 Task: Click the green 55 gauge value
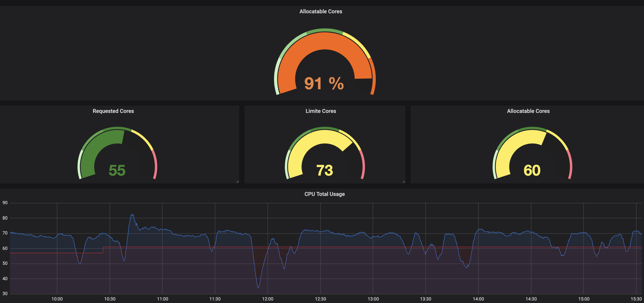point(117,170)
